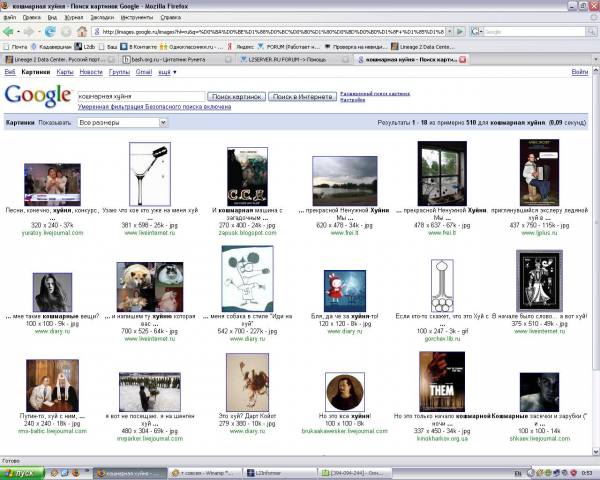Go to the Home page icon
This screenshot has width=600, height=480.
(82, 31)
